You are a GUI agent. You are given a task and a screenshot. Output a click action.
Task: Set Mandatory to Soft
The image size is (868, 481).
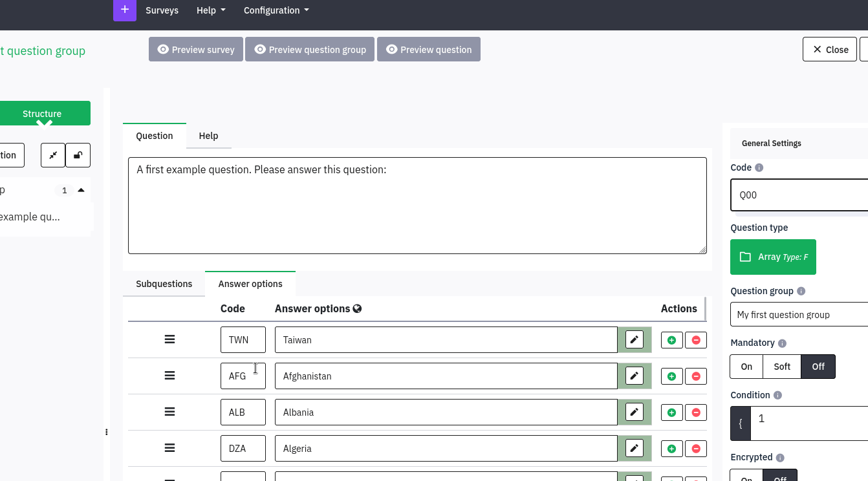[782, 367]
